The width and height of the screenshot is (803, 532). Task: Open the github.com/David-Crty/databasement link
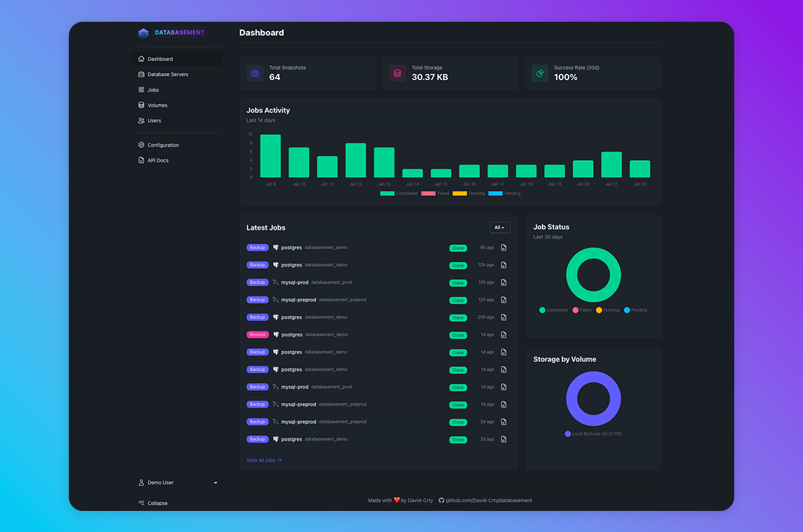(x=489, y=500)
